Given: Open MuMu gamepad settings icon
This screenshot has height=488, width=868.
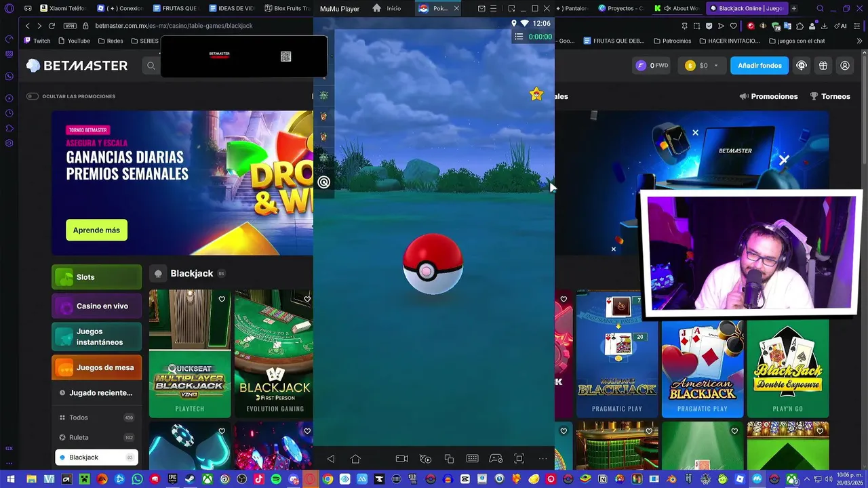Looking at the screenshot, I should (496, 459).
